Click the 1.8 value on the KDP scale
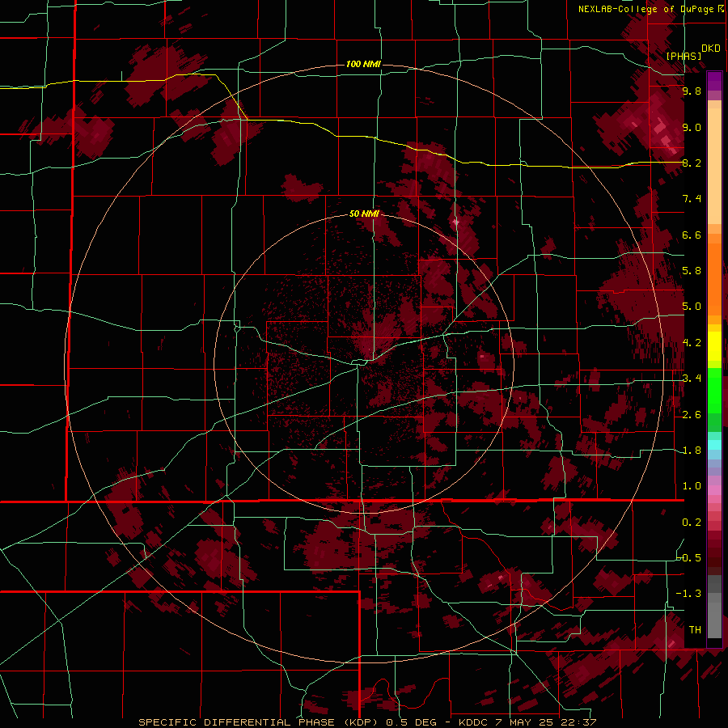The width and height of the screenshot is (728, 728). (692, 451)
